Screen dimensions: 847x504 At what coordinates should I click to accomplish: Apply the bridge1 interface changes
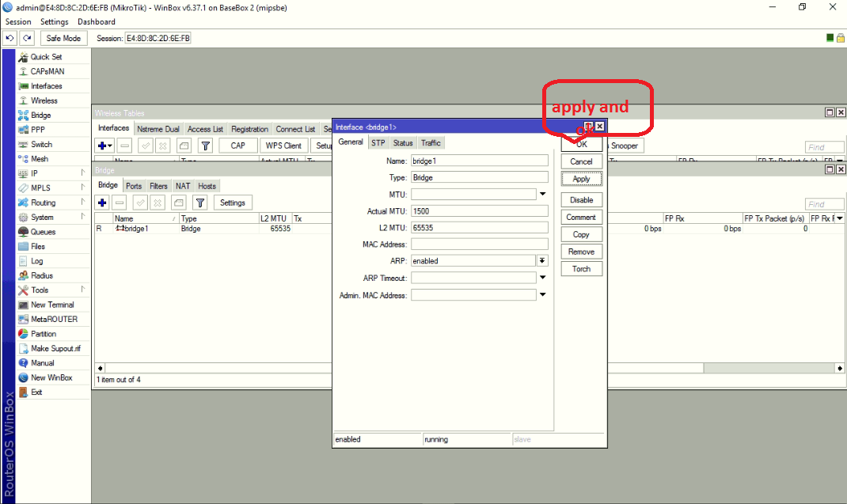point(581,178)
